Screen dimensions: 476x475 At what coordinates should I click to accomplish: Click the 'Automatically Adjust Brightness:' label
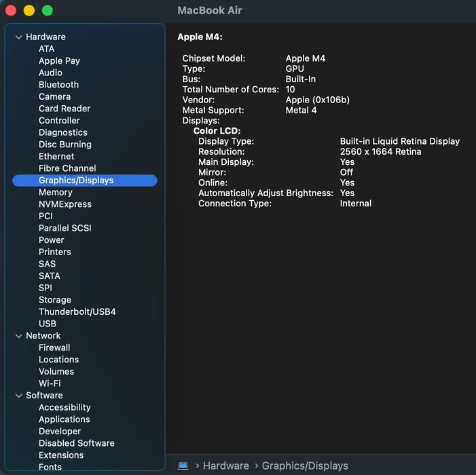point(266,193)
